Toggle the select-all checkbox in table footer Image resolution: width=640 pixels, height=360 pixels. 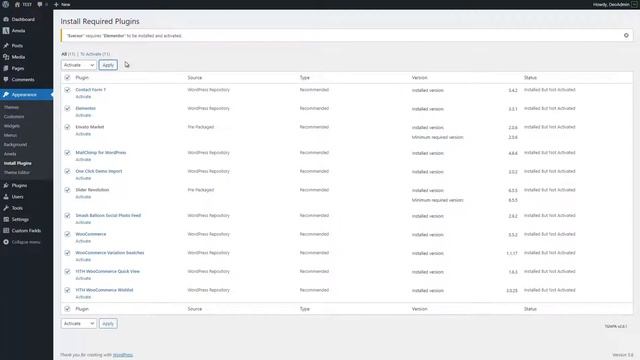coord(67,309)
